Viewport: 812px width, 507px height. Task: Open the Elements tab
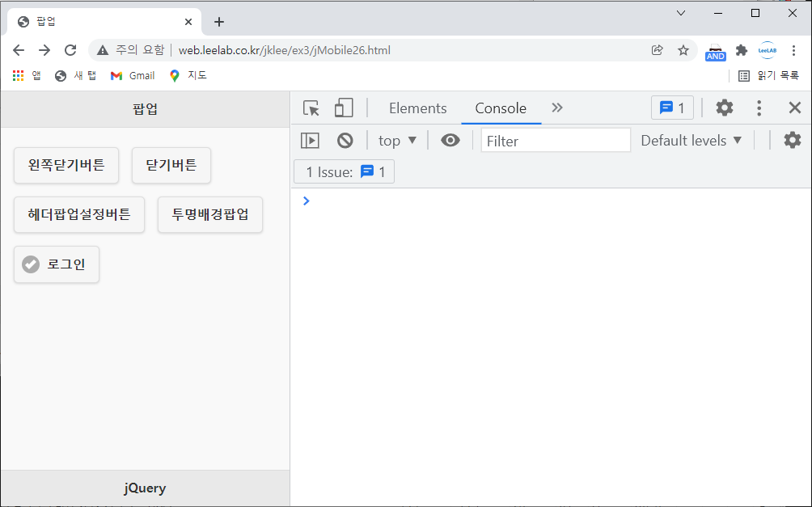tap(417, 108)
